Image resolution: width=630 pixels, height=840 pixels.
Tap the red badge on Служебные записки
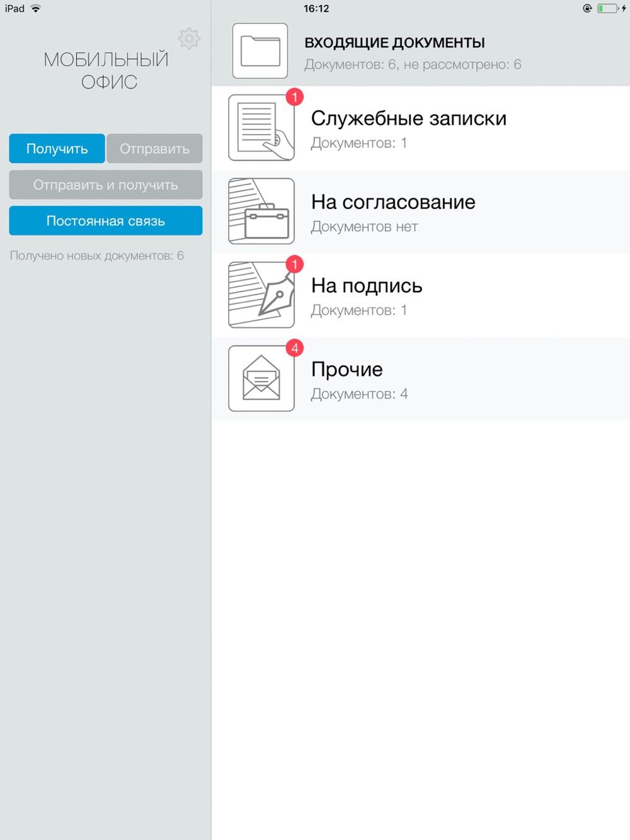point(294,97)
